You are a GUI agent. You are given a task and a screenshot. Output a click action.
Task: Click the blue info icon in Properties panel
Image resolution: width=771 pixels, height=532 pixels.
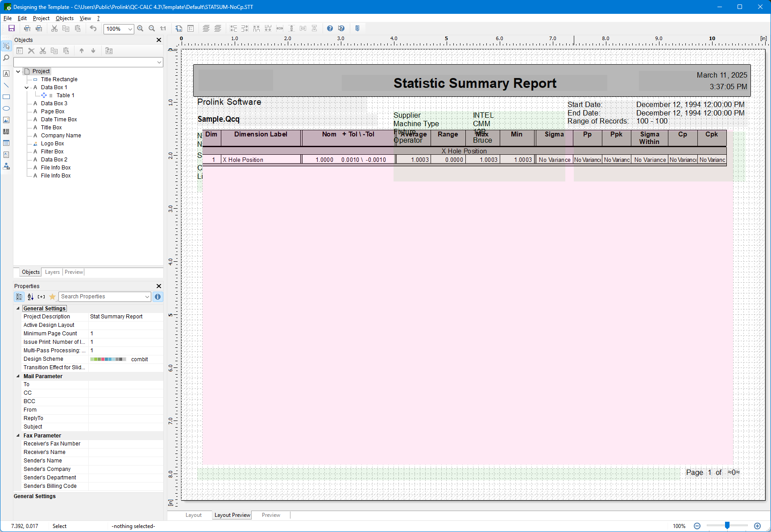click(158, 297)
